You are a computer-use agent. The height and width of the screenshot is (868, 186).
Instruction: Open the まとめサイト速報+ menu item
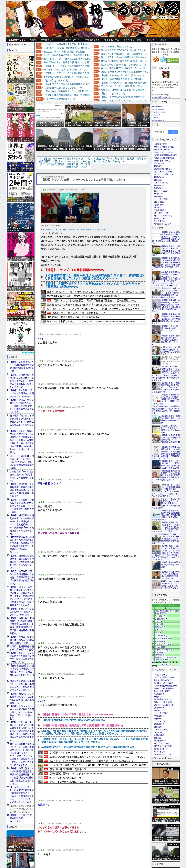(133, 40)
